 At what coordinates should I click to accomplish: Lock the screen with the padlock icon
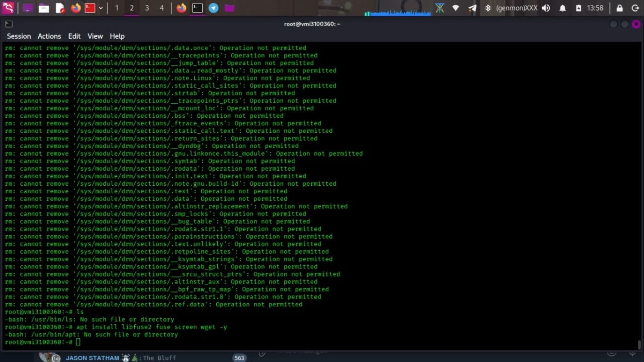[x=619, y=8]
